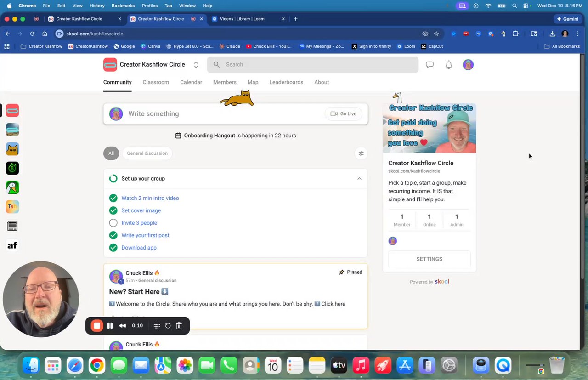Click the Download app checkmark

113,248
